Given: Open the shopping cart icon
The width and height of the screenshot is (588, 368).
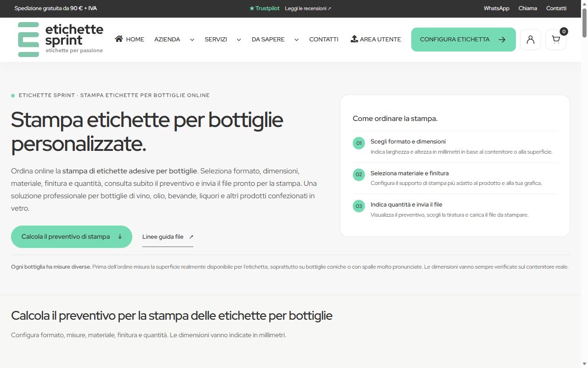Looking at the screenshot, I should 556,40.
